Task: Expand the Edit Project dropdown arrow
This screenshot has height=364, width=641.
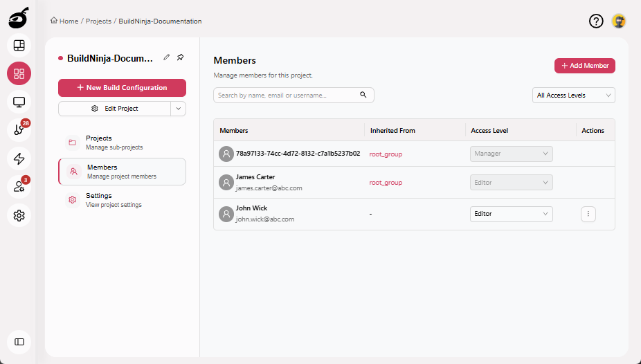Action: pos(178,109)
